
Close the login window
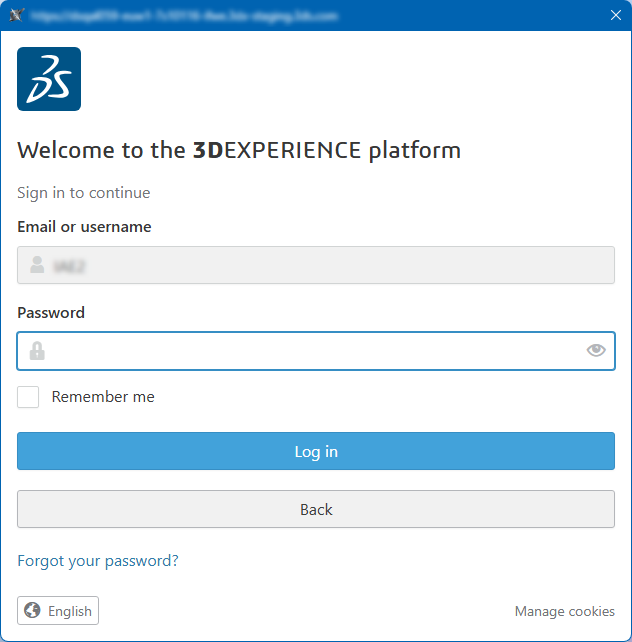pos(615,15)
